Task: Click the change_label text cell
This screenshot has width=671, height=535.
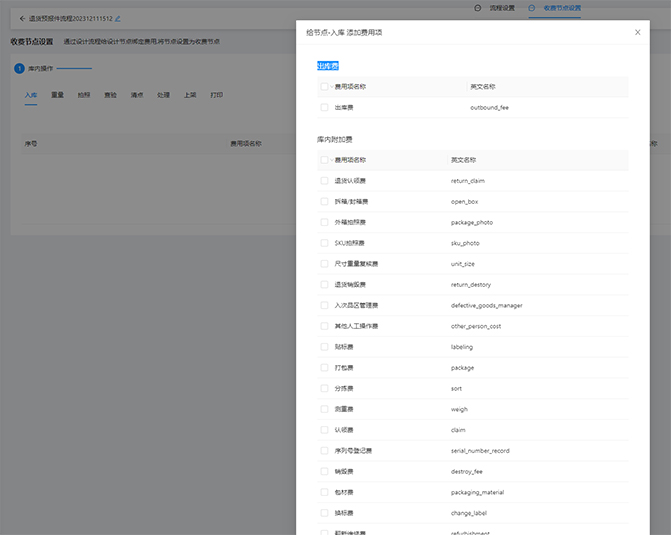Action: click(x=469, y=513)
